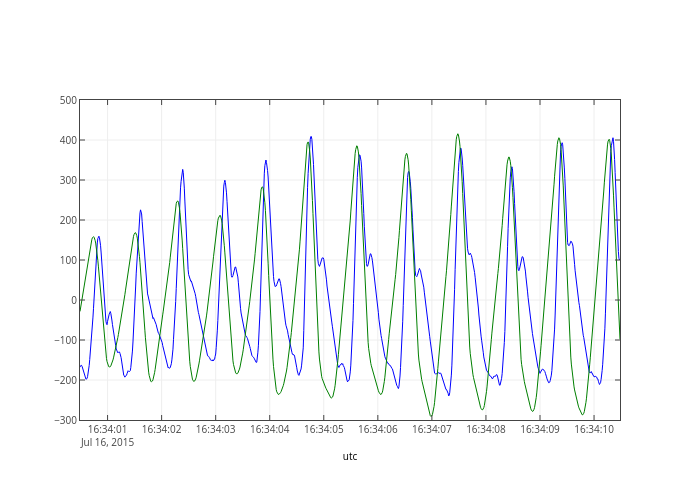700x500 pixels.
Task: Click the 200 y-axis tick label
Action: tap(68, 220)
